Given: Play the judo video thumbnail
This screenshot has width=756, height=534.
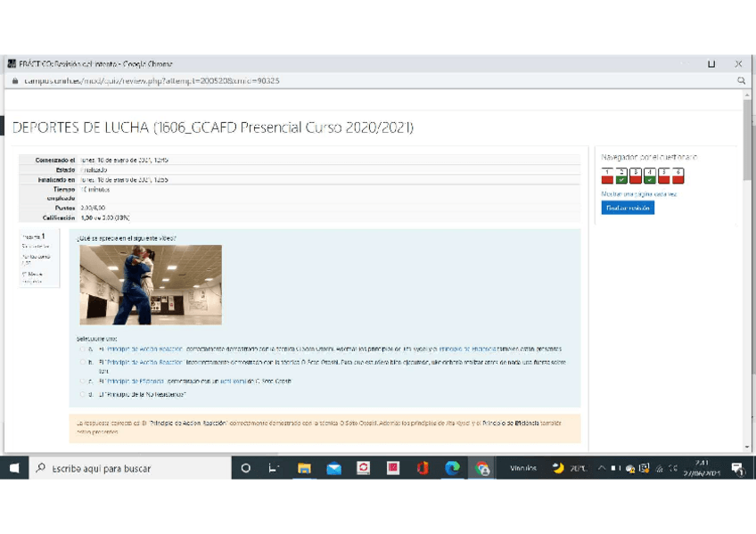Looking at the screenshot, I should pos(151,285).
